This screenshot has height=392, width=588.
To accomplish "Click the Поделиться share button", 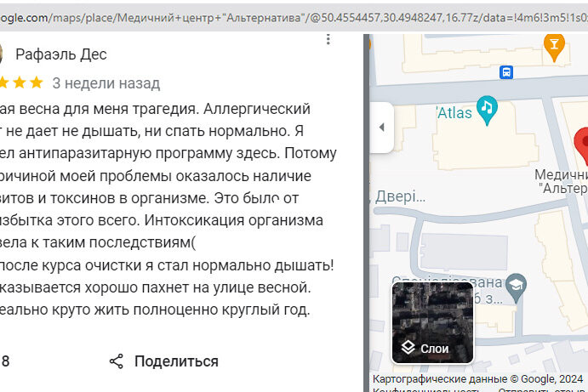I will (163, 361).
